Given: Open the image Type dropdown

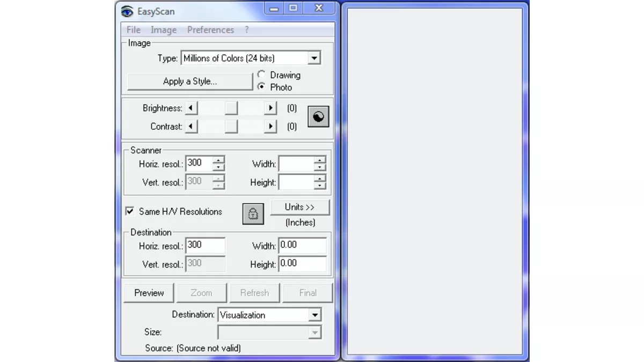Looking at the screenshot, I should coord(314,57).
